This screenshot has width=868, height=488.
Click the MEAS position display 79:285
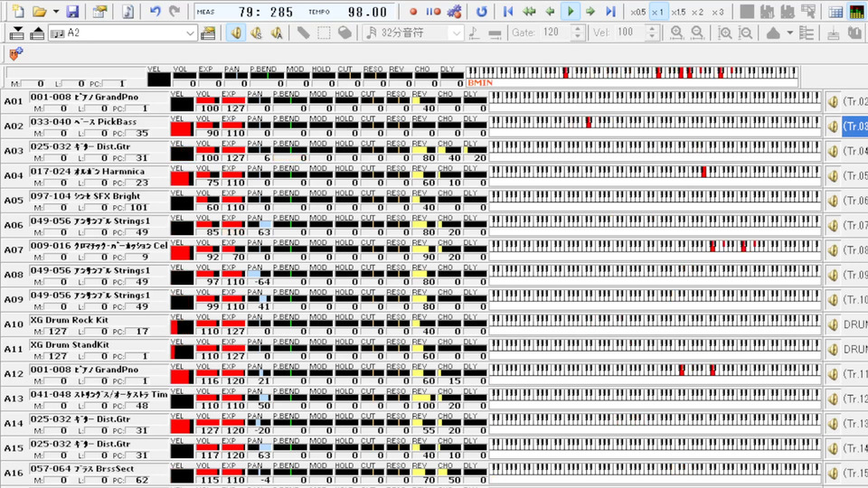(266, 12)
